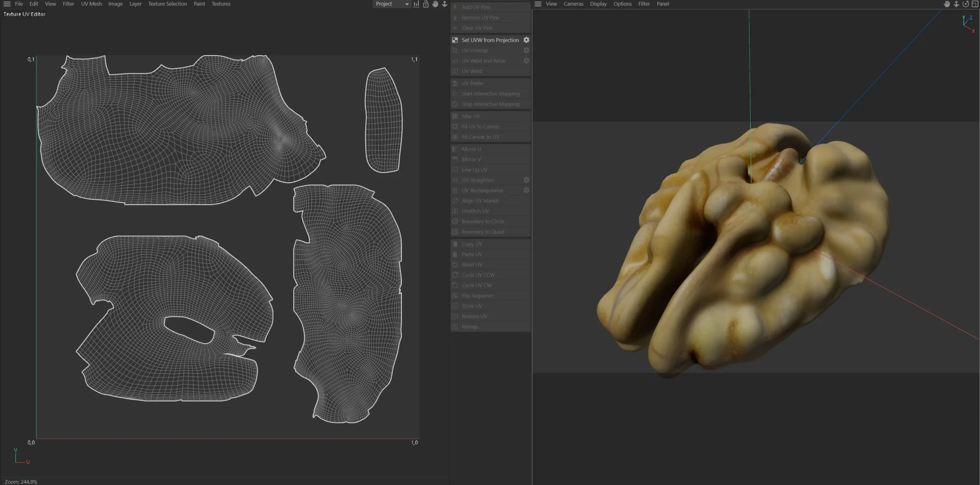The width and height of the screenshot is (980, 485).
Task: Open the Cameras menu
Action: click(x=573, y=4)
